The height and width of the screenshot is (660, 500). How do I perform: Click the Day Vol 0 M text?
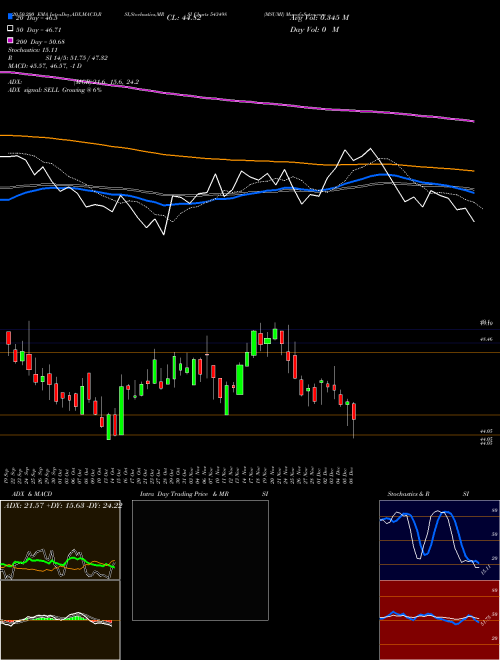coord(314,30)
